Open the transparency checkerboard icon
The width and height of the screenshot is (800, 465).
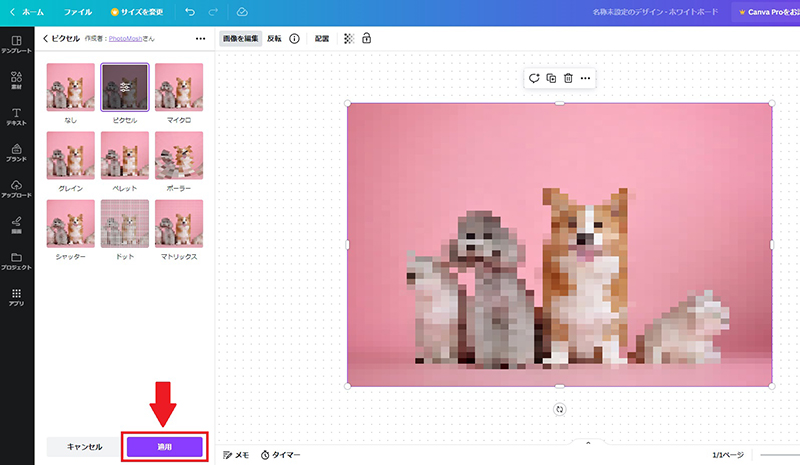(349, 39)
